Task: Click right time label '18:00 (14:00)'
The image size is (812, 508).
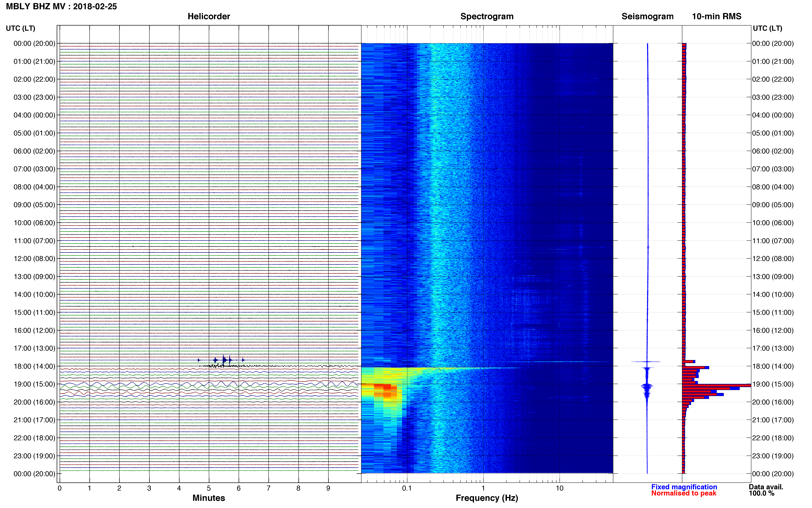Action: click(x=773, y=366)
